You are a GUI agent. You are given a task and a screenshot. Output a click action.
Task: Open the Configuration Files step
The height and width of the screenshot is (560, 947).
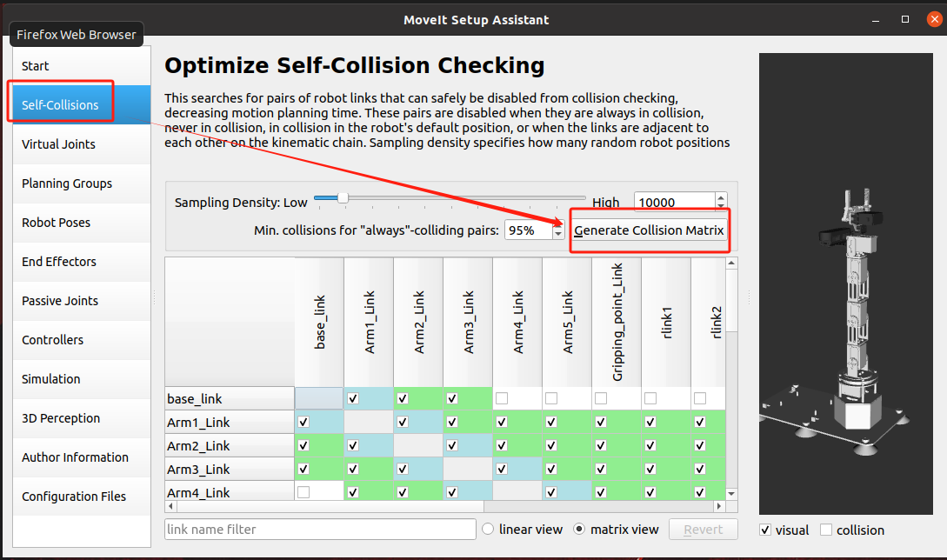coord(82,497)
